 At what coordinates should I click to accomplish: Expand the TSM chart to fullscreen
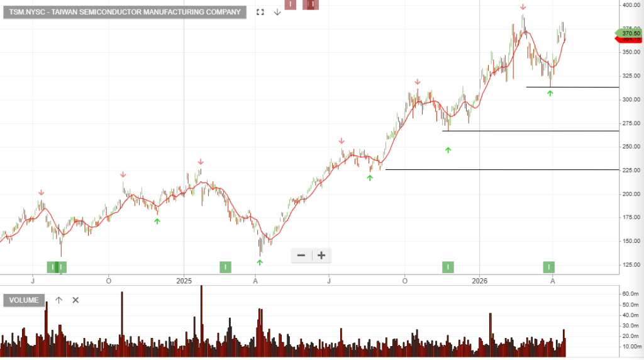tap(260, 12)
